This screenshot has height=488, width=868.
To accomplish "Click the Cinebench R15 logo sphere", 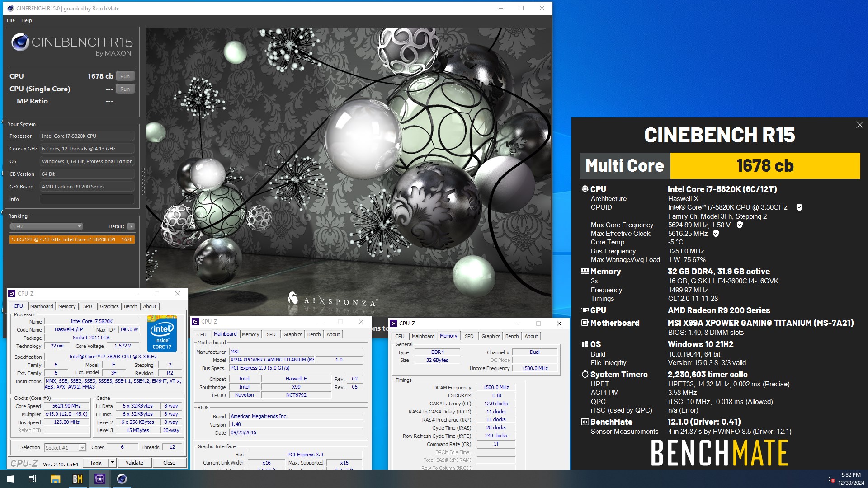I will point(20,42).
